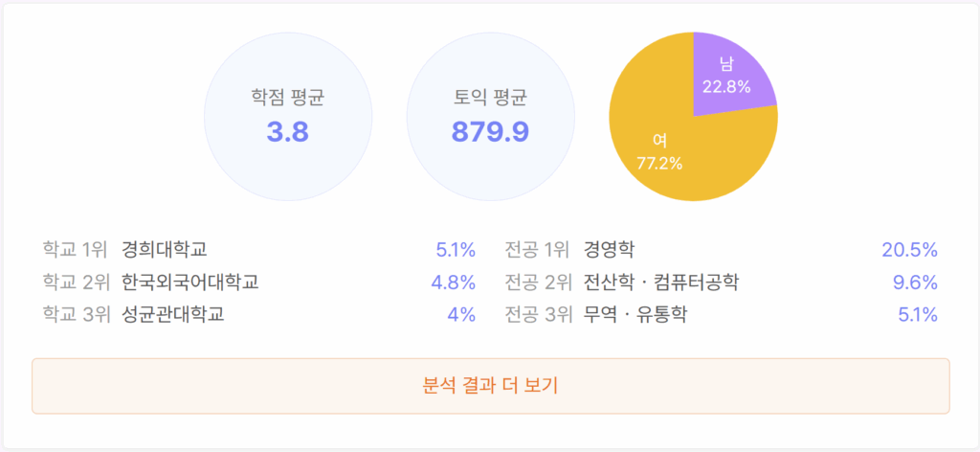Viewport: 980px width, 452px height.
Task: Click 경영학 major entry
Action: click(x=609, y=251)
